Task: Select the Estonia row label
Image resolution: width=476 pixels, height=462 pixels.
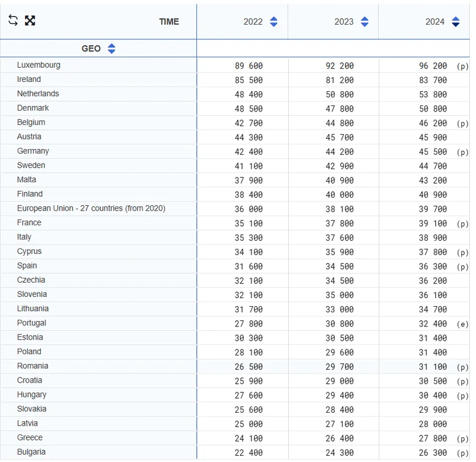Action: 30,337
